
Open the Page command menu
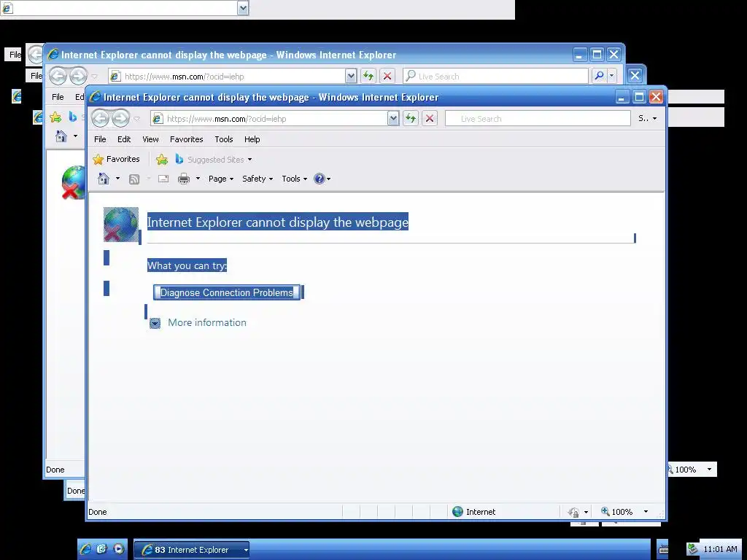(x=221, y=179)
